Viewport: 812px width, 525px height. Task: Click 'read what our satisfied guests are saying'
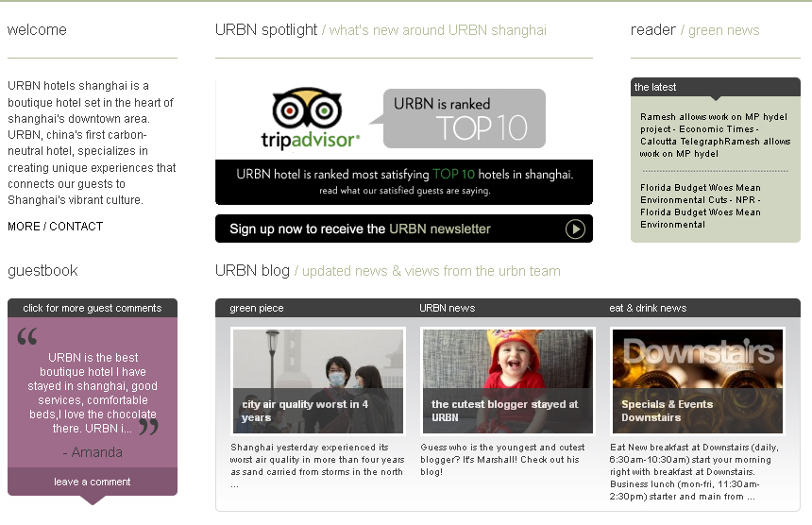point(404,191)
